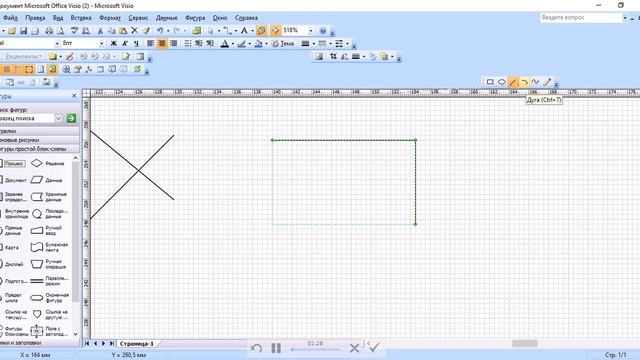Screen dimensions: 640x360
Task: Open the text color dropdown arrow
Action: (x=233, y=43)
